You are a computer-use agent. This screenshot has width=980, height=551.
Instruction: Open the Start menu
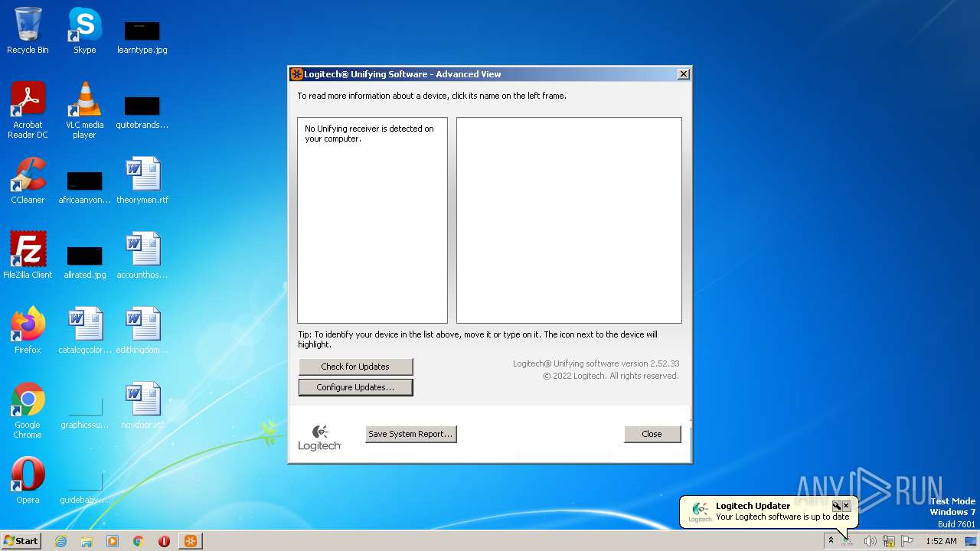(21, 541)
